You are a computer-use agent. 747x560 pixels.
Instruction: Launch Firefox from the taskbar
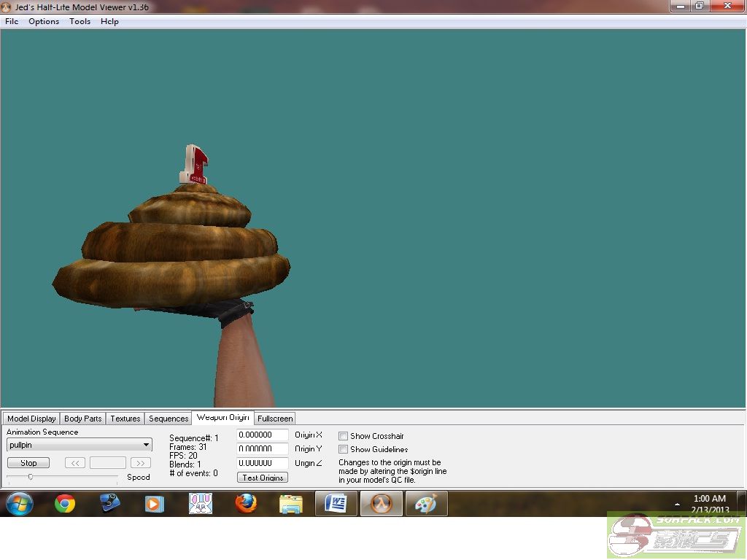(x=246, y=504)
